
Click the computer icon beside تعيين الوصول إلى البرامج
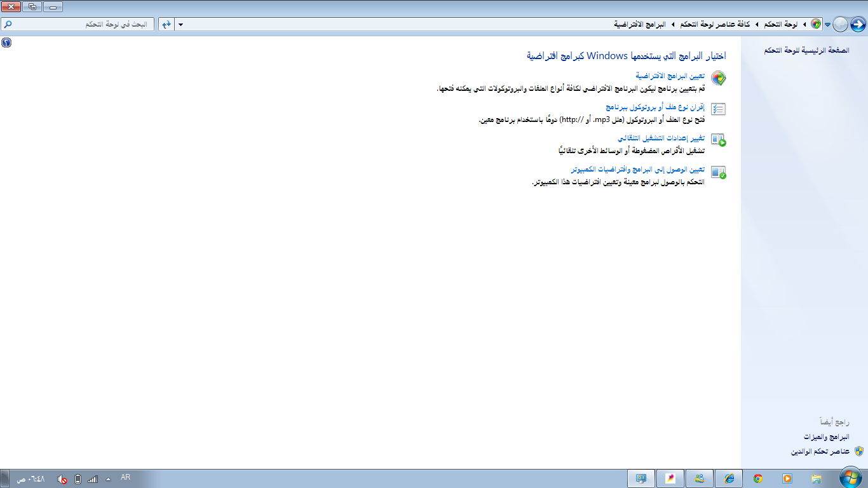718,172
